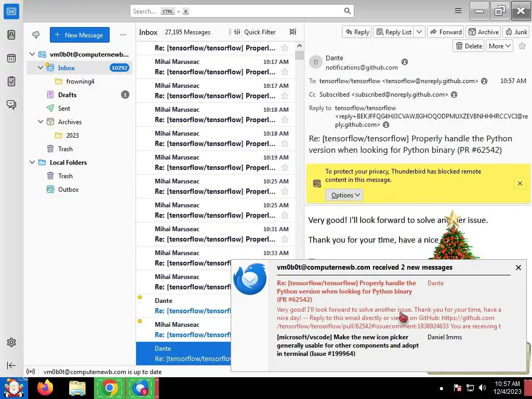
Task: Open the frowning4 folder
Action: pyautogui.click(x=79, y=82)
